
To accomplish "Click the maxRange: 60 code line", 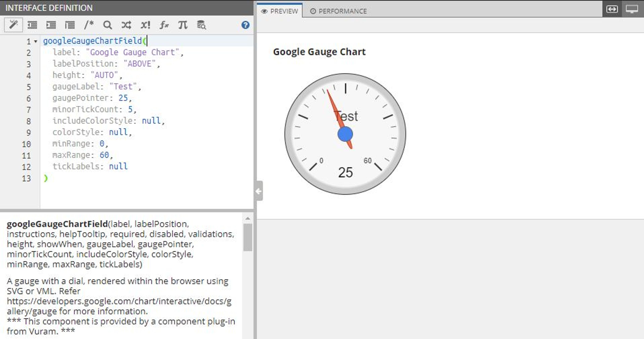I will click(83, 155).
